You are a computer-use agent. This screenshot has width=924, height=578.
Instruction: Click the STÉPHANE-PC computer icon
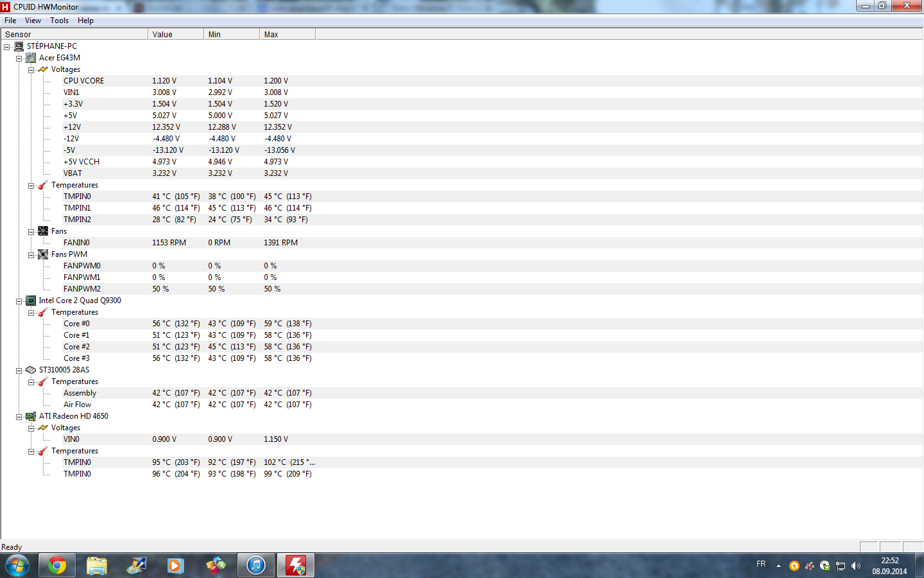pyautogui.click(x=19, y=46)
